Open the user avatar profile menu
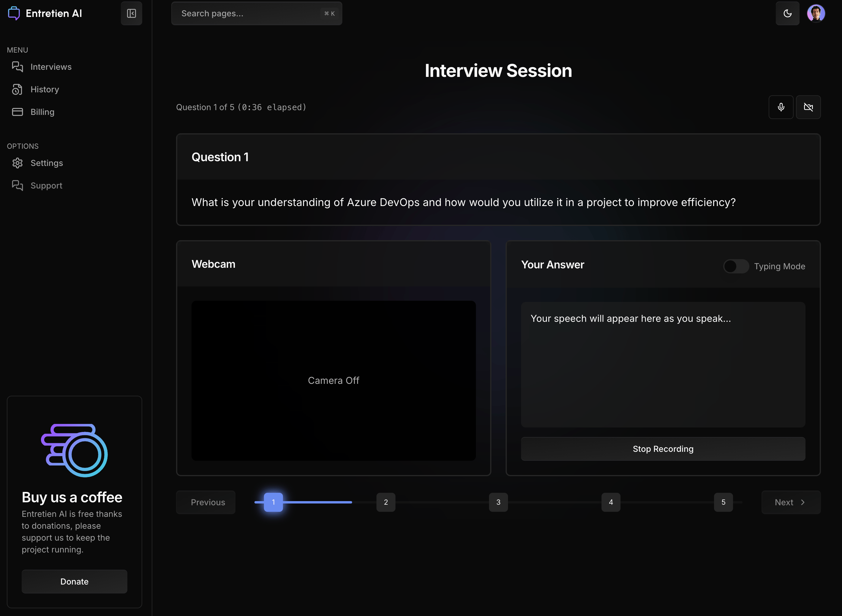Viewport: 842px width, 616px height. click(816, 13)
